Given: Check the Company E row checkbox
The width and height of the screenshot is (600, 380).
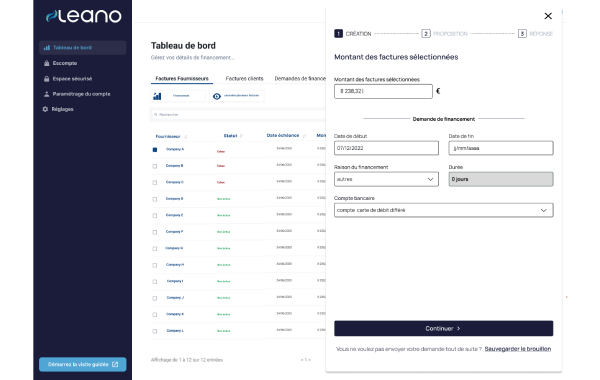Looking at the screenshot, I should coord(155,215).
